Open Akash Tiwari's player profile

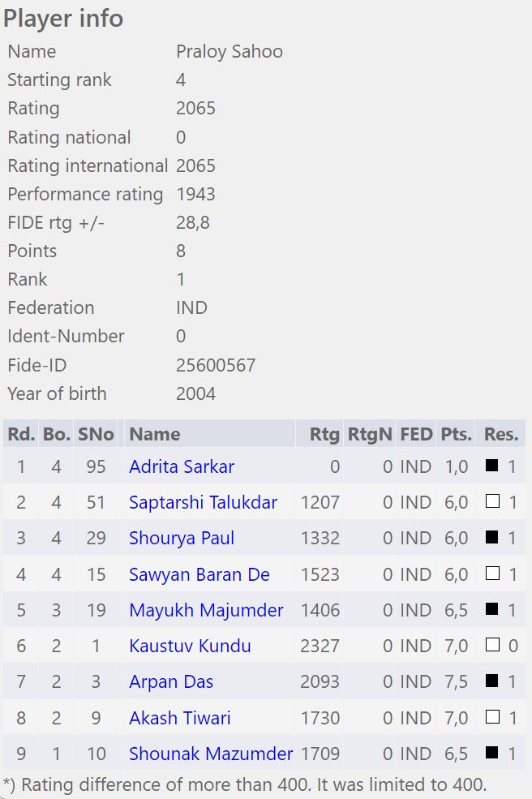179,718
